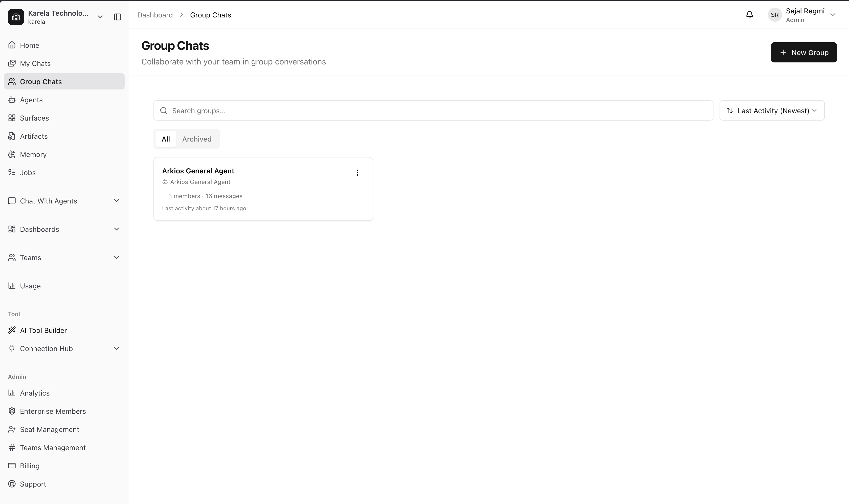Click the Seat Management user-plus icon

pos(12,429)
